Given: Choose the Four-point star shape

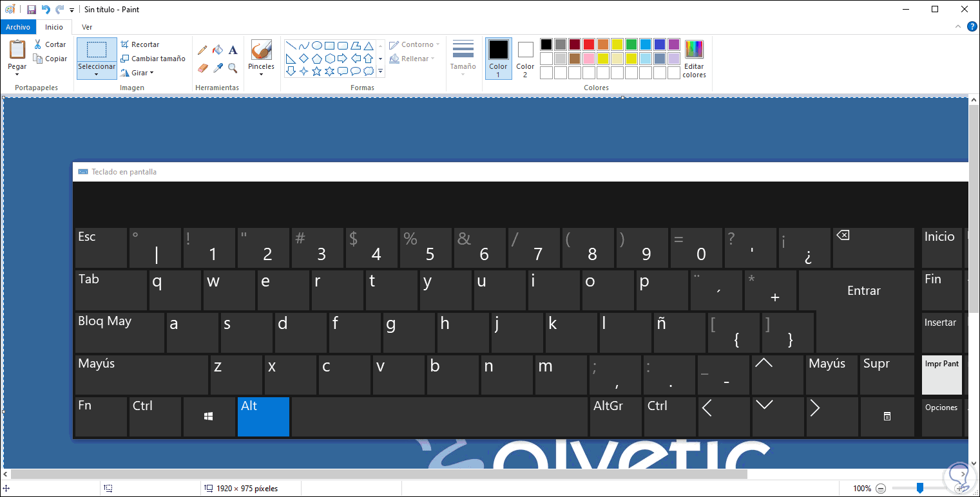Looking at the screenshot, I should pos(303,71).
